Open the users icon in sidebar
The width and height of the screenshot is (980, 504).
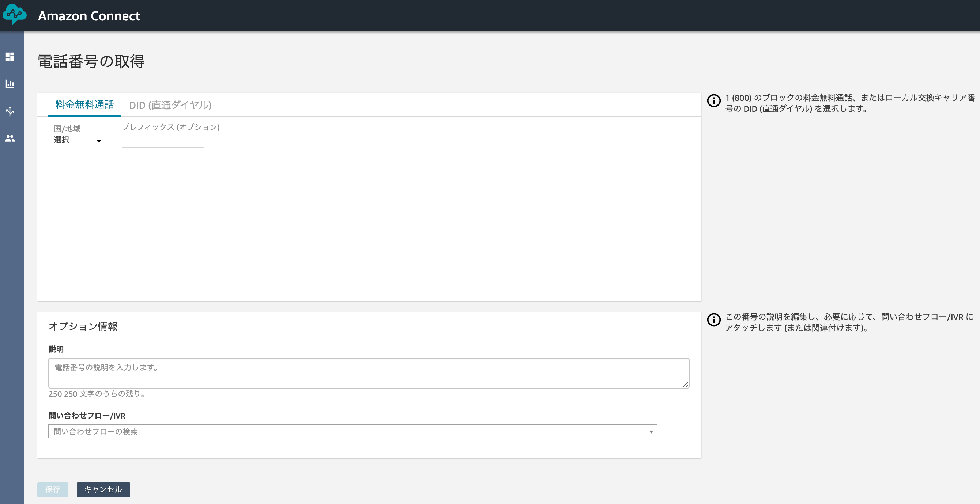[x=10, y=138]
